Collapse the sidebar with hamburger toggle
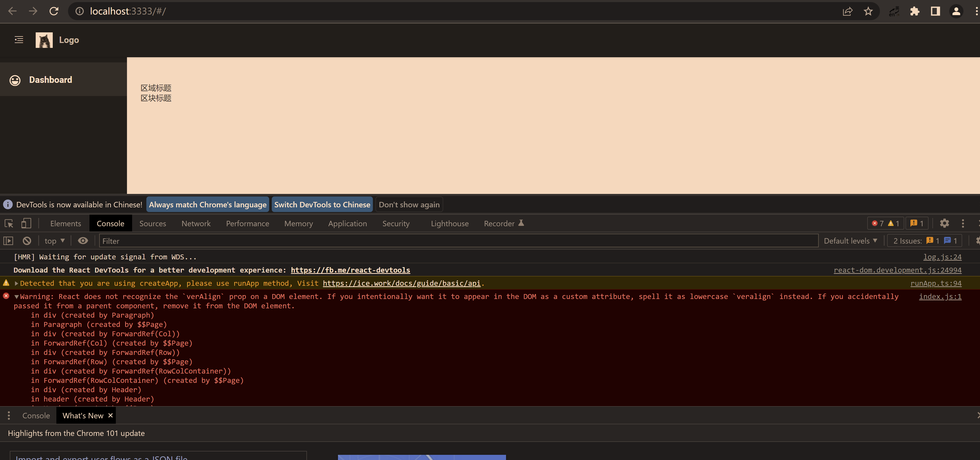This screenshot has height=460, width=980. tap(18, 40)
